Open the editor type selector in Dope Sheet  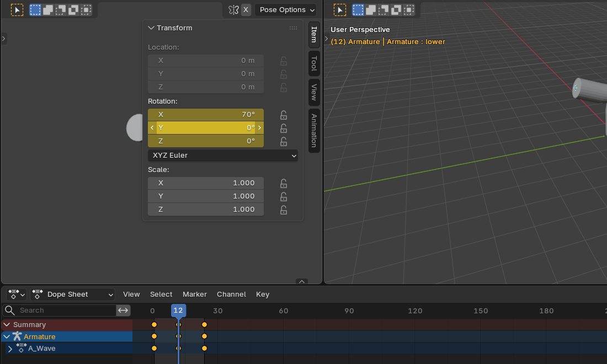tap(16, 295)
